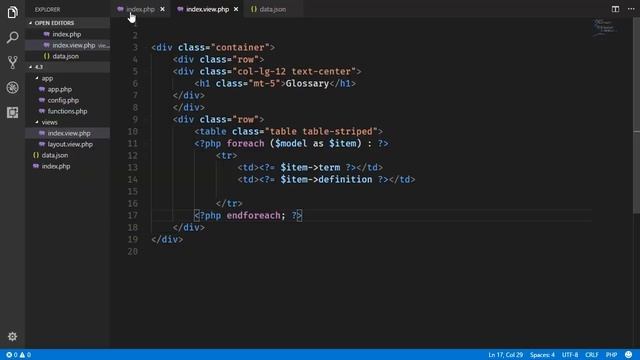Collapse the OPEN EDITORS section
This screenshot has width=640, height=360.
(67, 23)
